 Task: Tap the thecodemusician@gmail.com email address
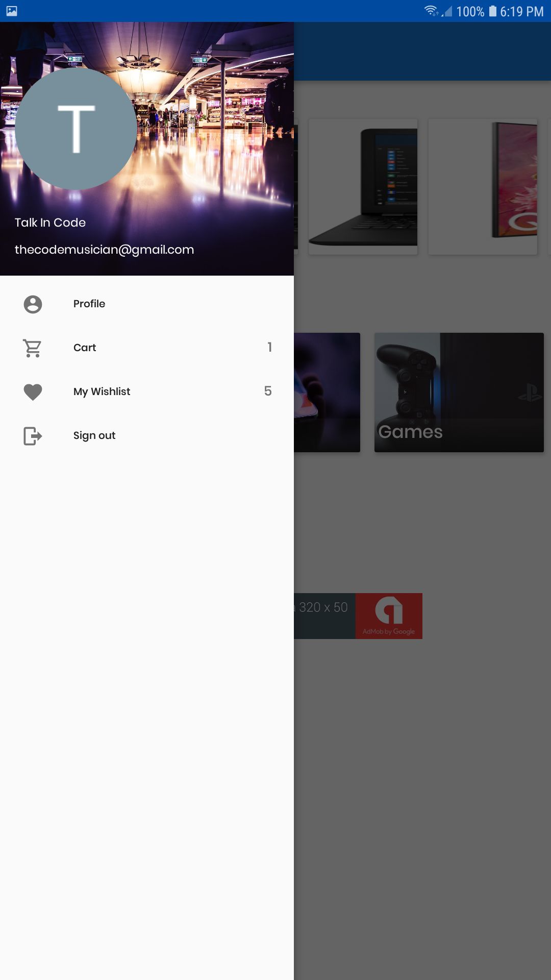pos(104,250)
